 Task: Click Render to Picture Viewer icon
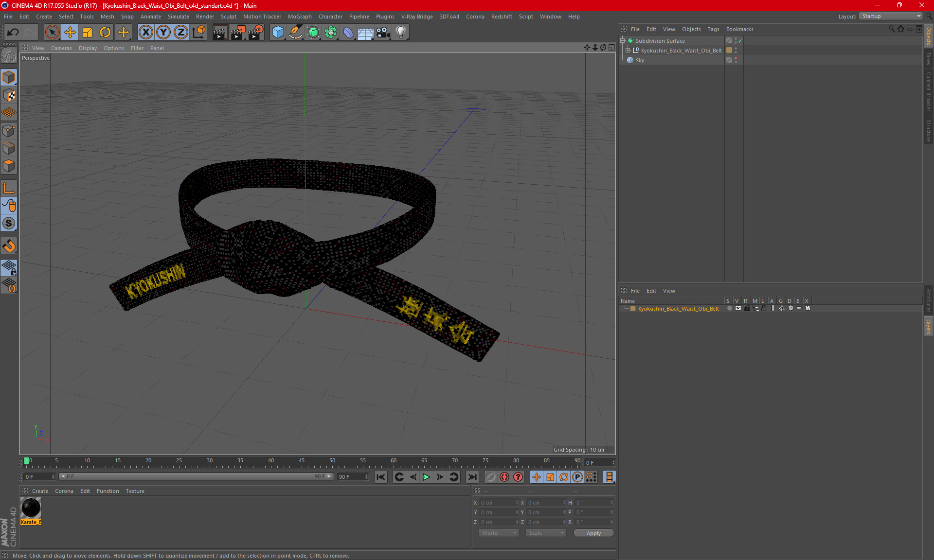click(238, 33)
